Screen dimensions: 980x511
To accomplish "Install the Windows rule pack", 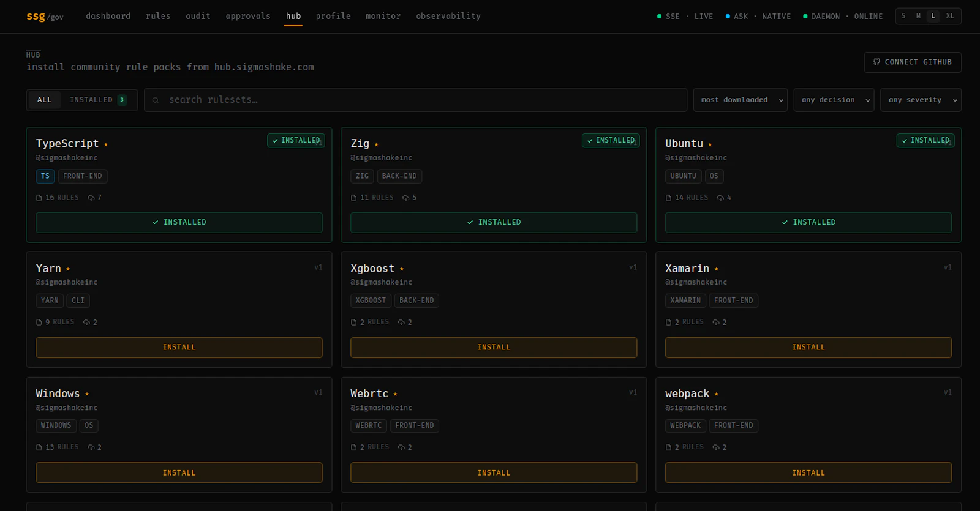I will click(179, 473).
